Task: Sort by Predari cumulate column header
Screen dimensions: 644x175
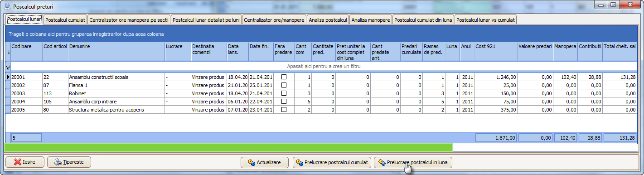Action: pyautogui.click(x=412, y=52)
